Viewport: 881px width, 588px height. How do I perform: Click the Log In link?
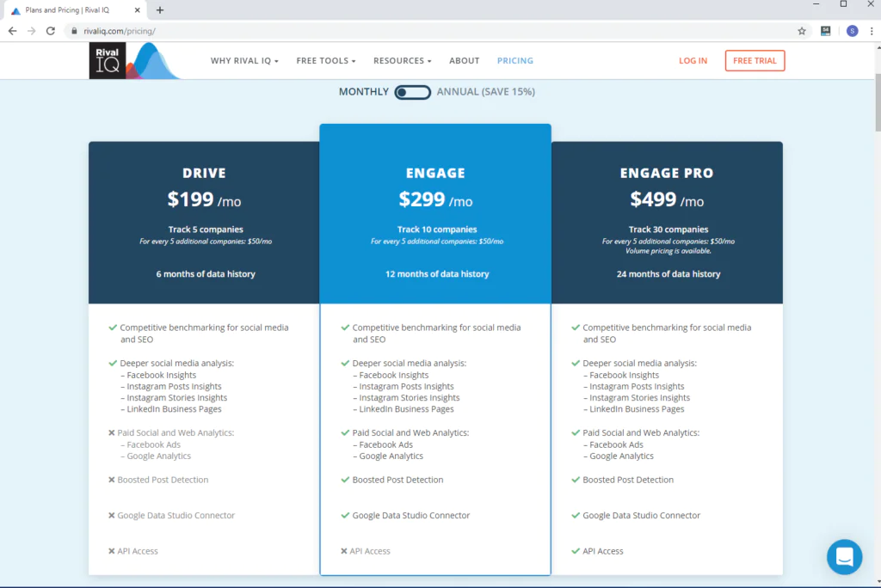693,61
